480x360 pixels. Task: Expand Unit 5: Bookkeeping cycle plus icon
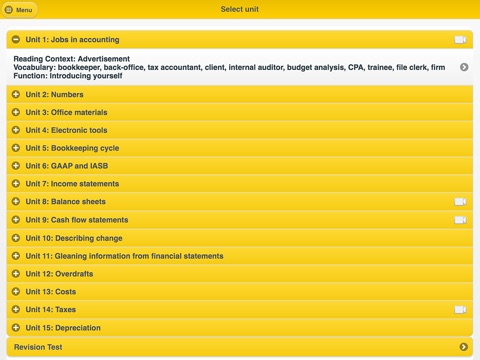tap(16, 148)
